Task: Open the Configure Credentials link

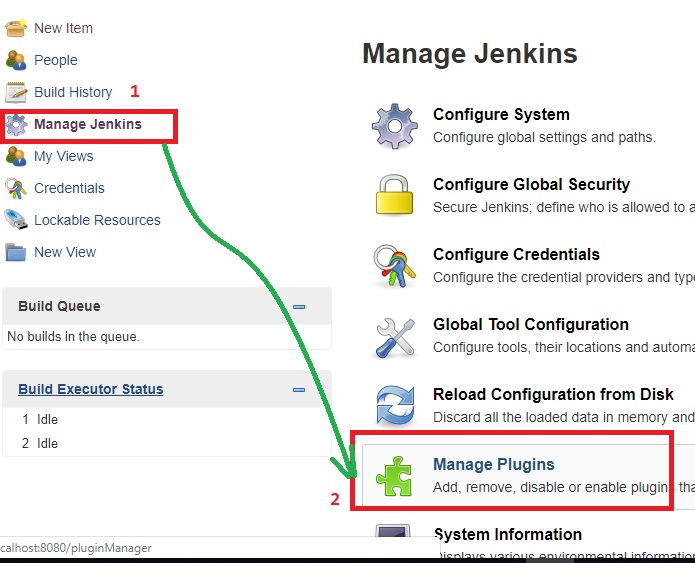Action: (x=516, y=254)
